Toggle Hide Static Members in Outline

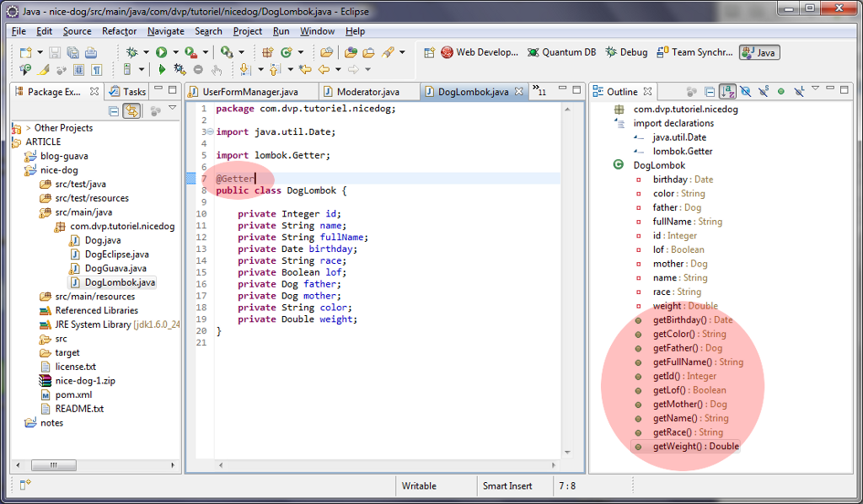pos(764,91)
